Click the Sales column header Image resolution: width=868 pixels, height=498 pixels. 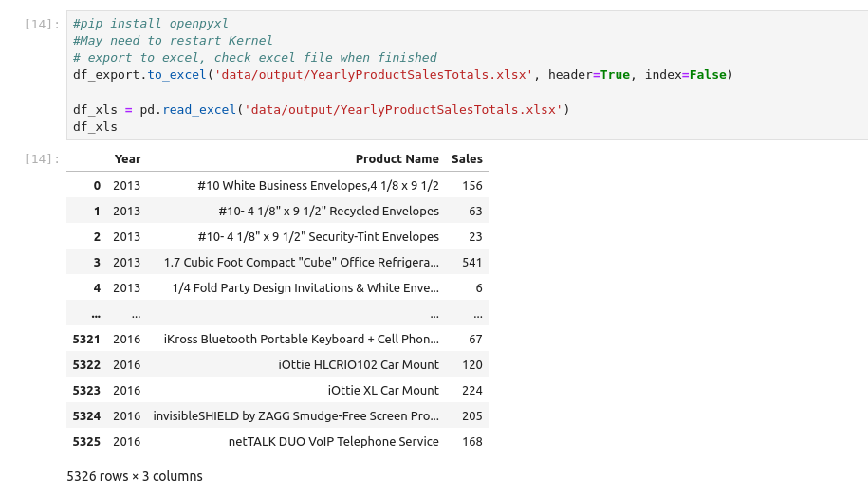pos(467,159)
